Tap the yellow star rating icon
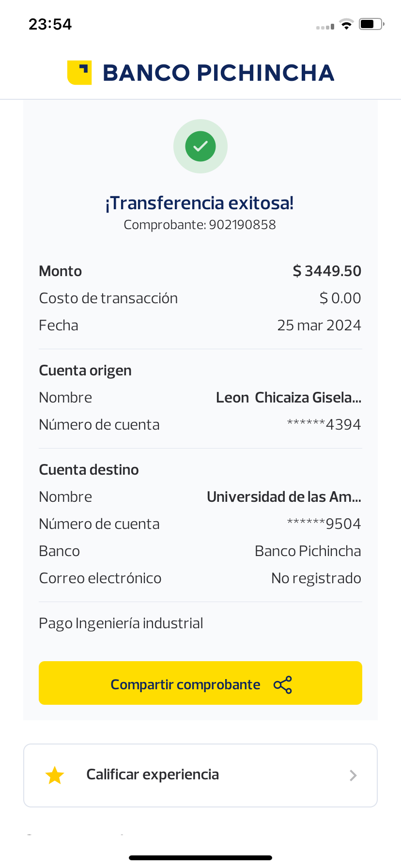This screenshot has height=868, width=401. point(55,775)
